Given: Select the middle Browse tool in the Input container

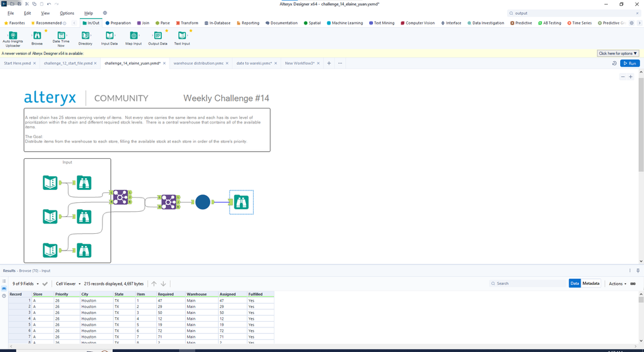Looking at the screenshot, I should [84, 216].
